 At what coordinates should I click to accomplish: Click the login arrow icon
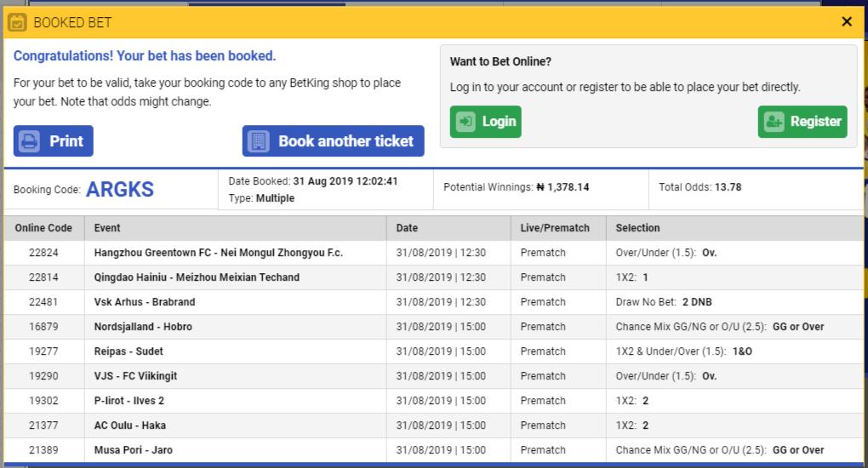click(465, 122)
